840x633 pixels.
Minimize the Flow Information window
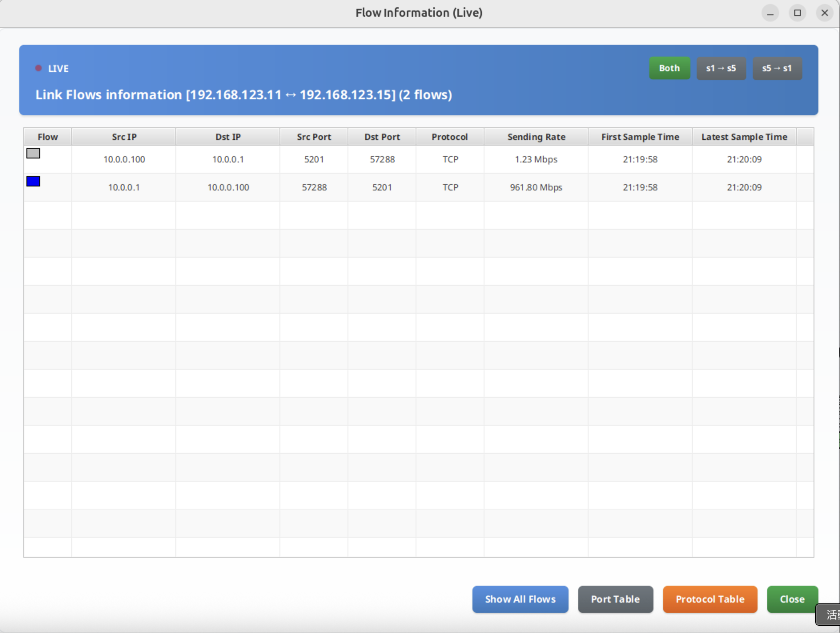(770, 13)
